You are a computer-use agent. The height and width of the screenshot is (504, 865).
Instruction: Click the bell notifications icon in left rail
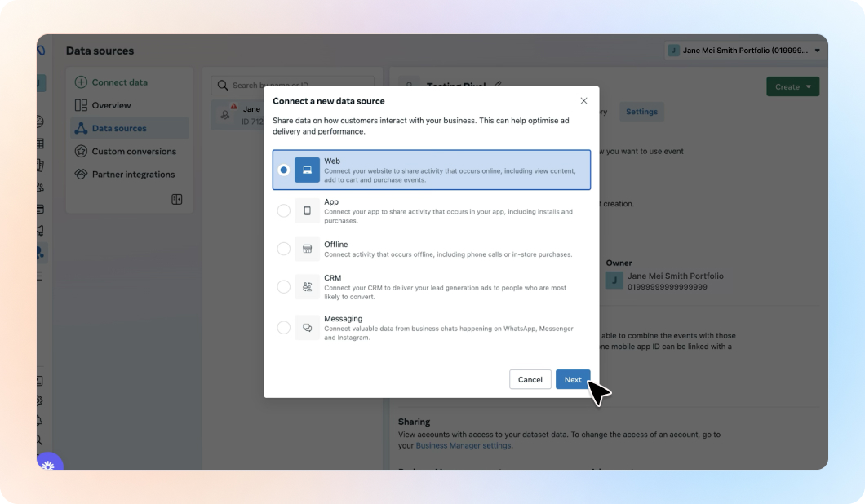click(40, 421)
